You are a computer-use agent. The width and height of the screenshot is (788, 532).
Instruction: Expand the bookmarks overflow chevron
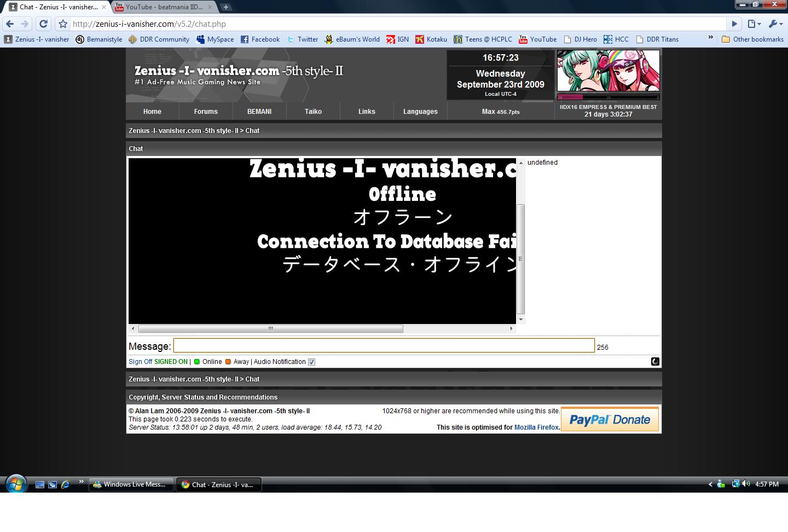[710, 38]
